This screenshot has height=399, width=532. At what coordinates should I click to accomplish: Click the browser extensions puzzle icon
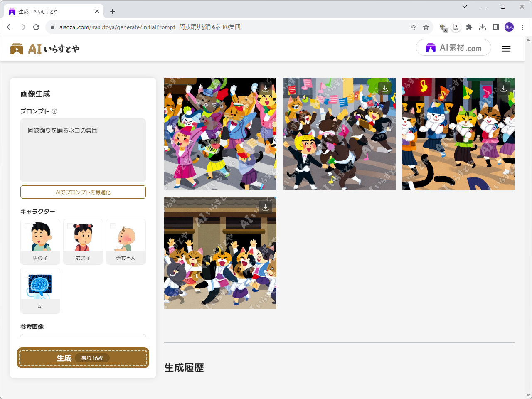coord(469,27)
